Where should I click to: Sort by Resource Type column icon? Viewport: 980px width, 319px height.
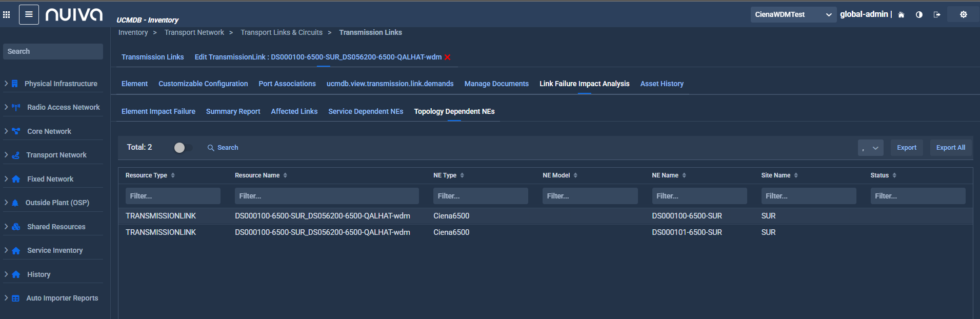173,175
